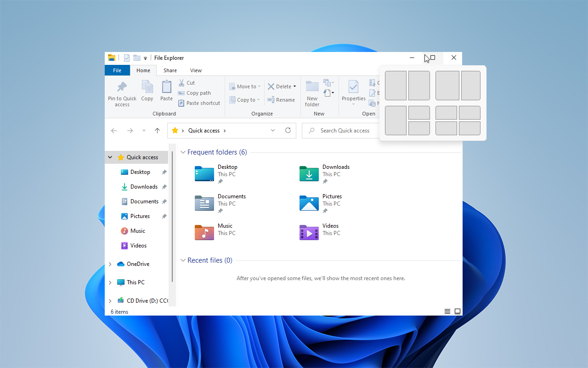Click the navigation pane vertical scrollbar
Viewport: 588px width, 368px height.
click(x=172, y=216)
